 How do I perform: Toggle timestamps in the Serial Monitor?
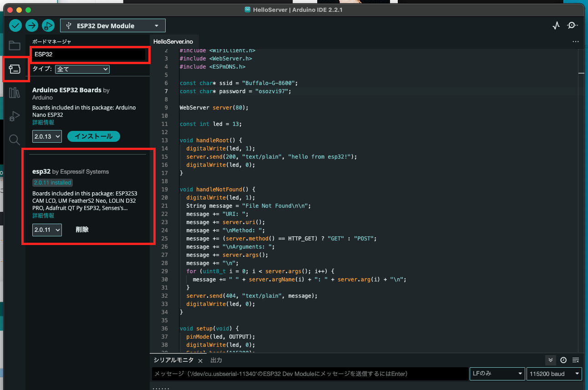(x=563, y=360)
